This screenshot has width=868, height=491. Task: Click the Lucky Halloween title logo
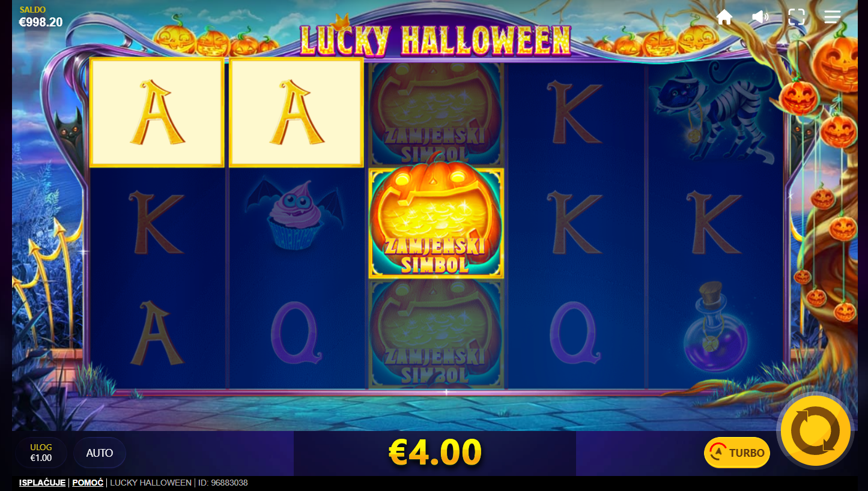click(x=435, y=40)
